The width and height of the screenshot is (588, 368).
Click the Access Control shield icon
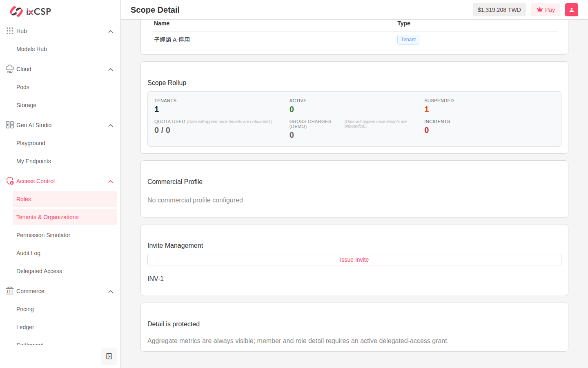(10, 181)
